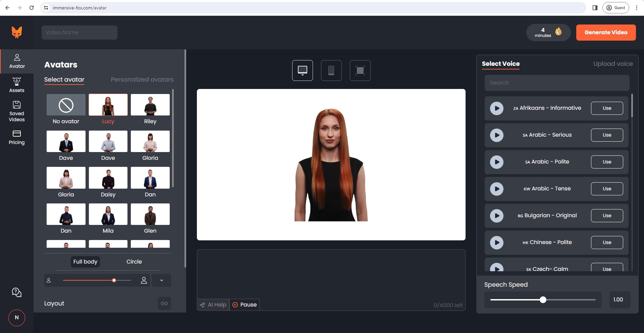Image resolution: width=644 pixels, height=333 pixels.
Task: Play preview of Afrikaans - Informative voice
Action: click(x=497, y=108)
